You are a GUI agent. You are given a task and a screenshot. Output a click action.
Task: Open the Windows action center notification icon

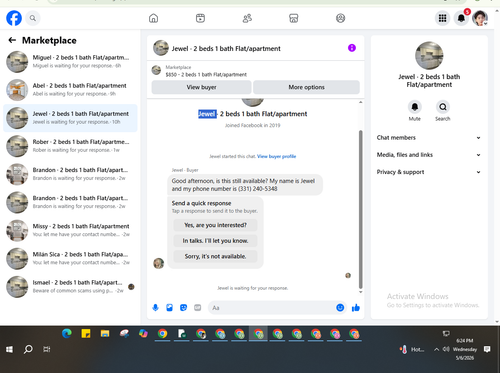[x=487, y=349]
